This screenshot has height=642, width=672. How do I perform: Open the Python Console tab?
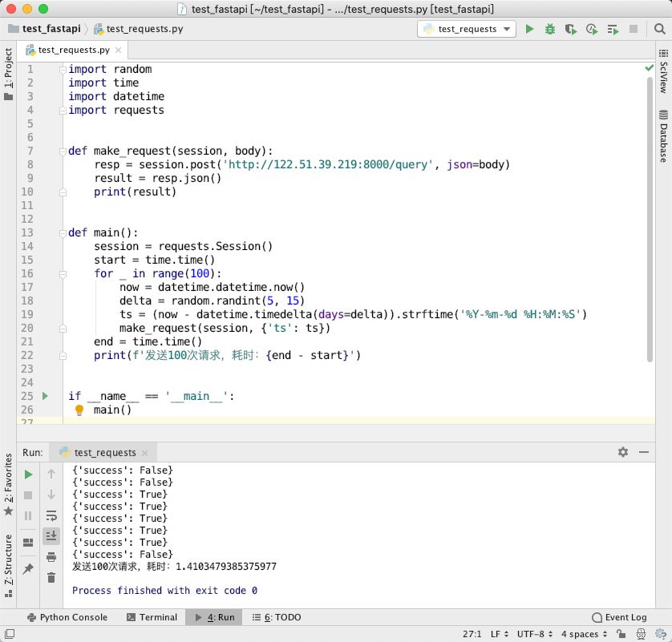[x=67, y=616]
